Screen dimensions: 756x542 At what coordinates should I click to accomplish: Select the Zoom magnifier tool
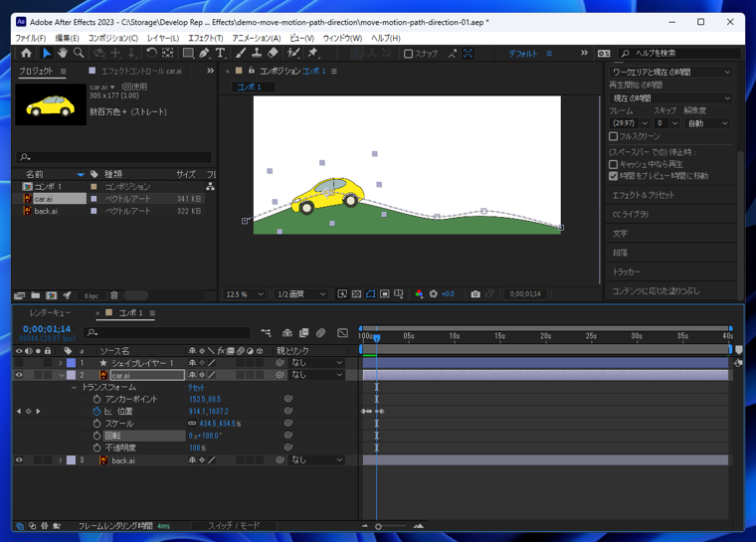(x=79, y=53)
